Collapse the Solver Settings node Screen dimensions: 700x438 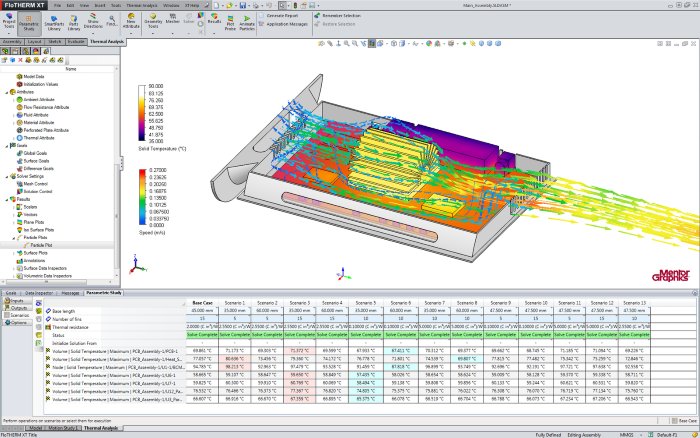6,177
